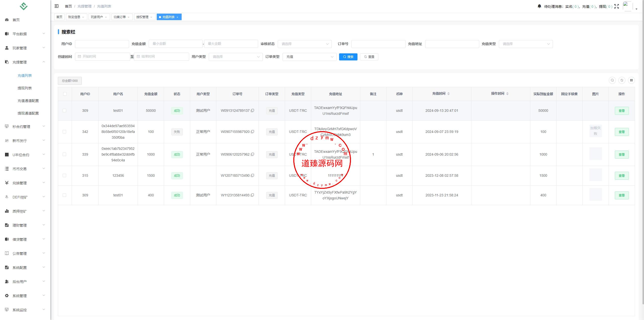
Task: Click the blue 搜索 button
Action: tap(348, 57)
